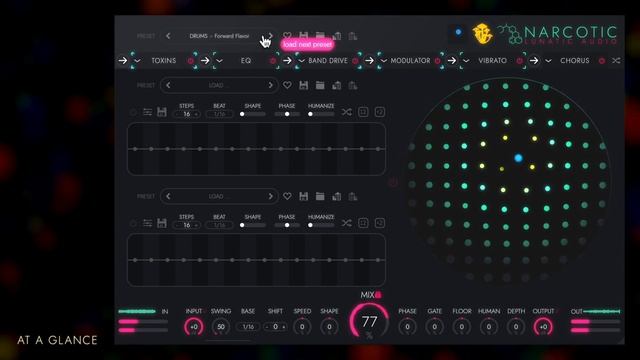
Task: Open the top preset browser folder
Action: tap(320, 36)
